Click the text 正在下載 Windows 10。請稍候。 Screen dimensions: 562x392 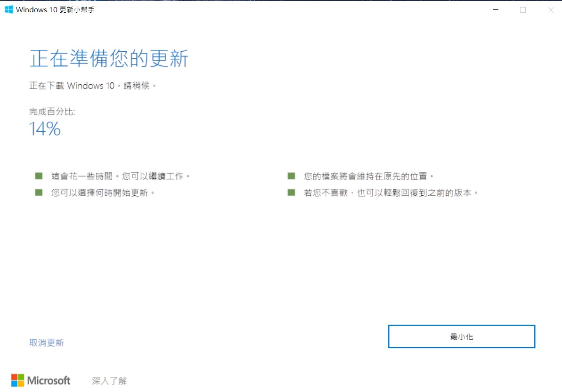pos(93,86)
